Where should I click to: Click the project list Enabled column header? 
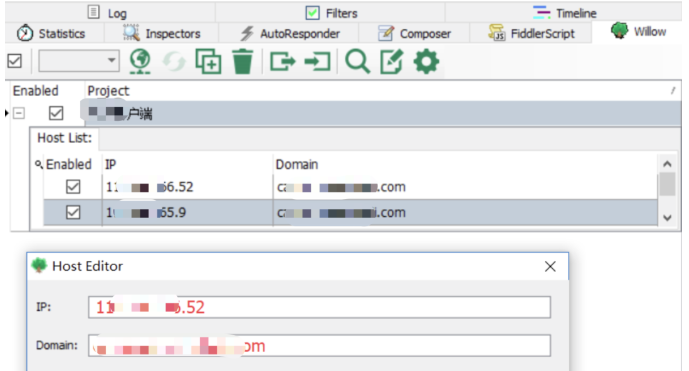pyautogui.click(x=36, y=91)
